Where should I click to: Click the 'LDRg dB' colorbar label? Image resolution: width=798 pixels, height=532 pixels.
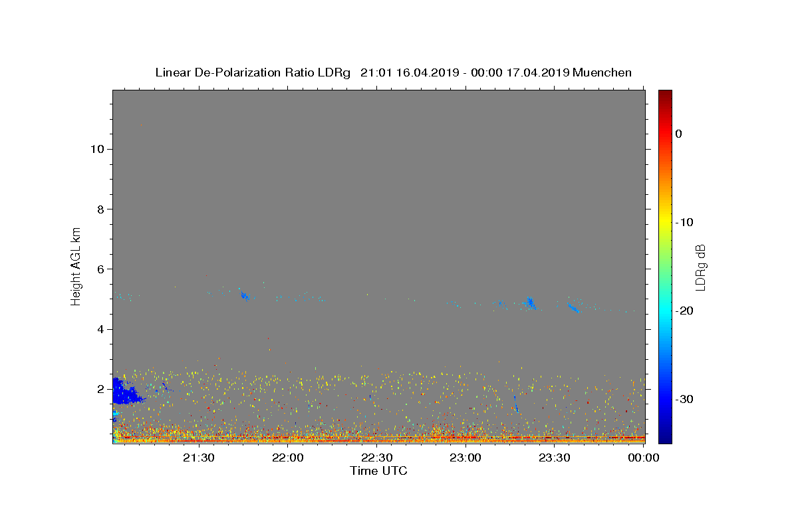tap(700, 267)
